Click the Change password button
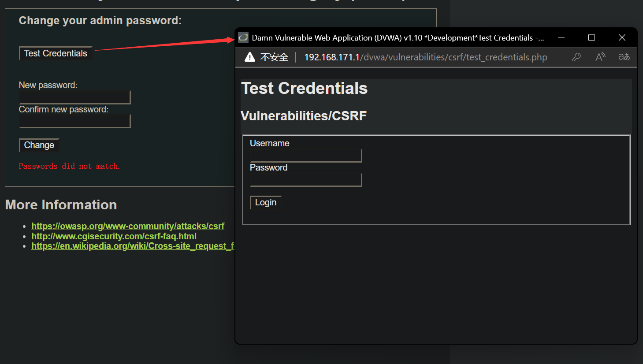 click(x=39, y=145)
